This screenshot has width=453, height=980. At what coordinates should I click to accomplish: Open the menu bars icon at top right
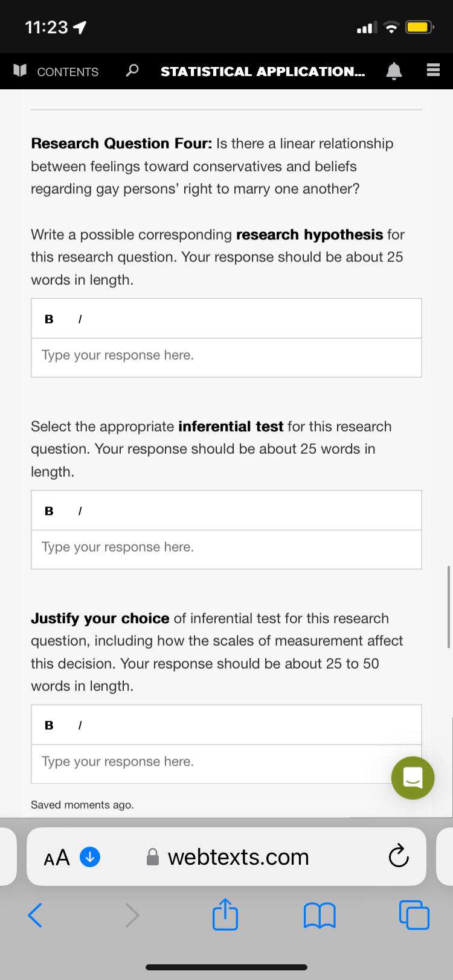pyautogui.click(x=433, y=71)
